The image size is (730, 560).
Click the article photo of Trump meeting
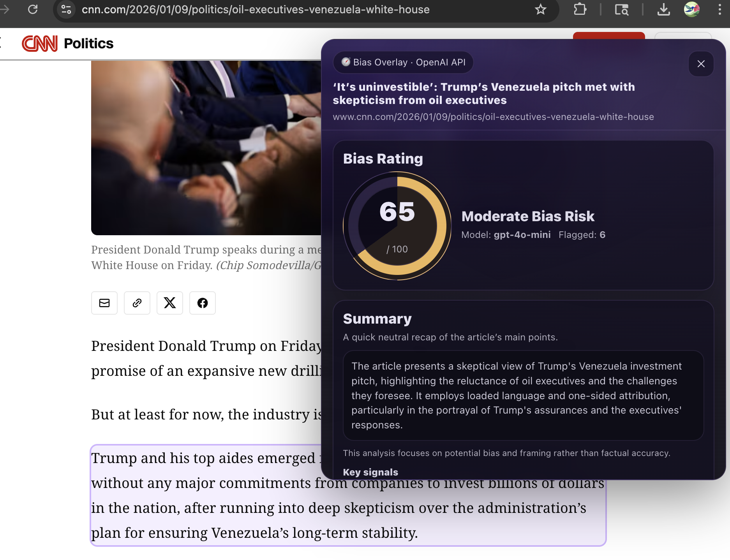point(206,148)
